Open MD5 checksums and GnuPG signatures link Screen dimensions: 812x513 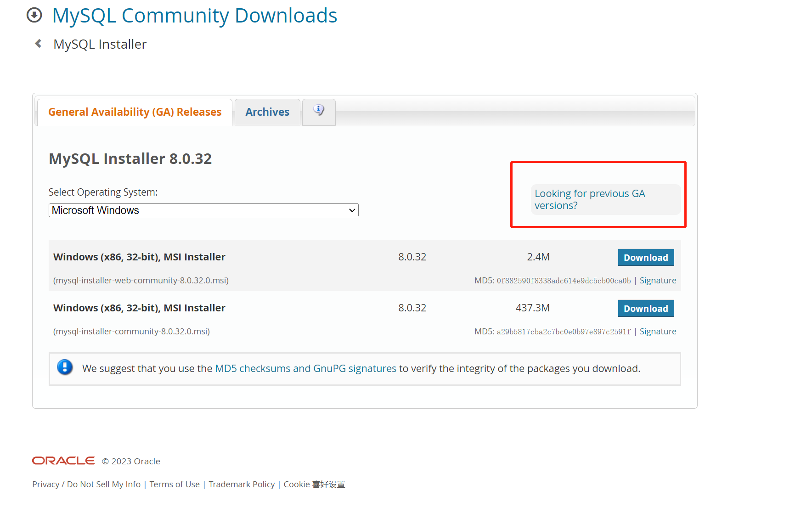305,369
